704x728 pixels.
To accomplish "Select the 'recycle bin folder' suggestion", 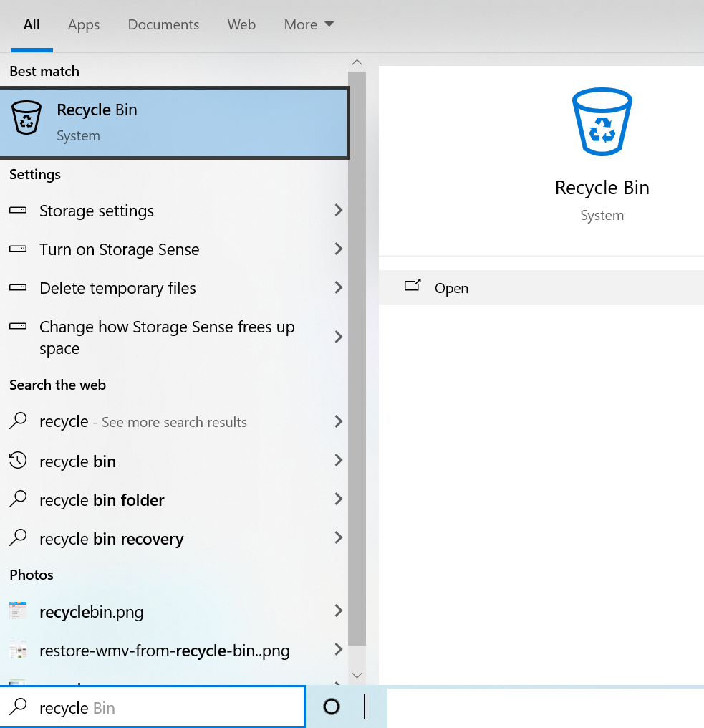I will point(174,500).
